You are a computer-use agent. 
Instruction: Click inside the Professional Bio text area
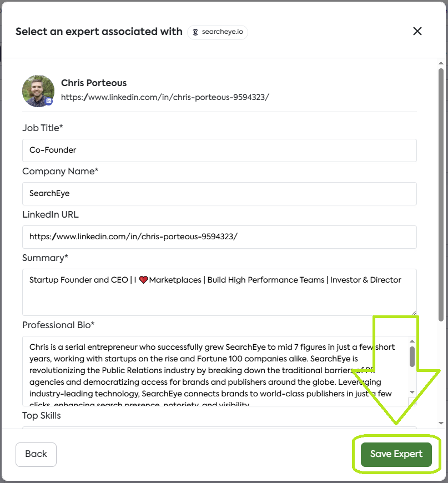[217, 370]
